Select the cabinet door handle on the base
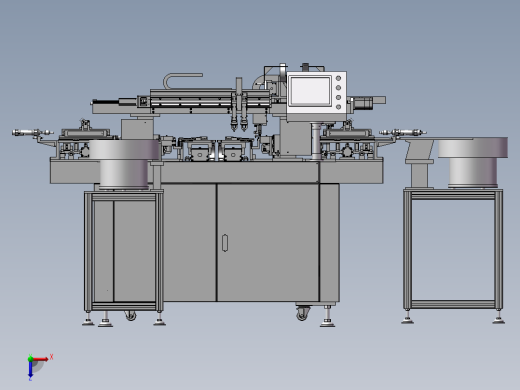The width and height of the screenshot is (520, 390). click(225, 243)
